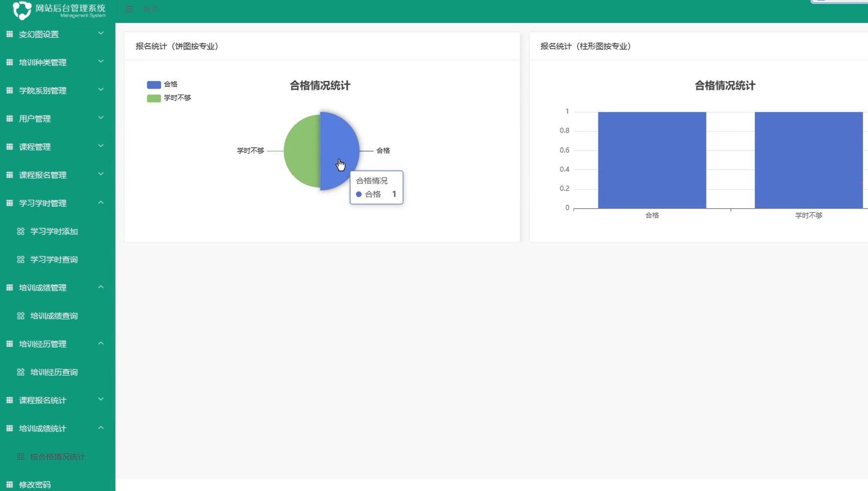Click the green legend color swatch
Image resolution: width=868 pixels, height=491 pixels.
tap(153, 98)
